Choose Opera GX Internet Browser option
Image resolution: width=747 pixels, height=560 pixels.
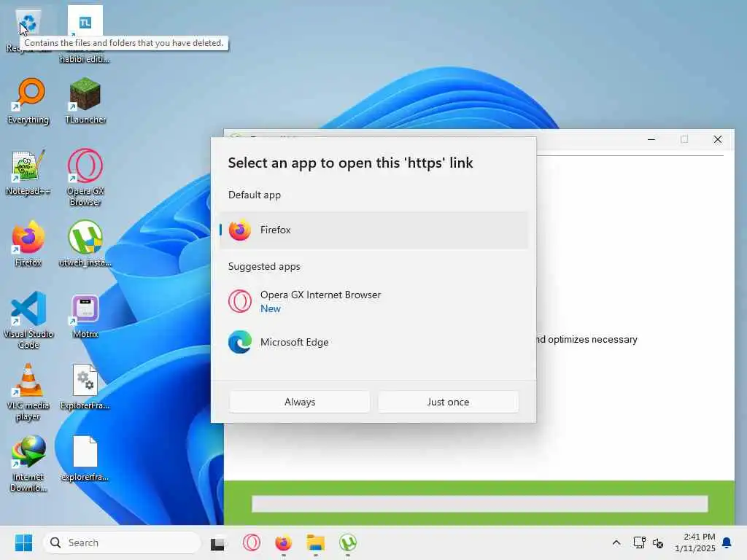pyautogui.click(x=374, y=301)
